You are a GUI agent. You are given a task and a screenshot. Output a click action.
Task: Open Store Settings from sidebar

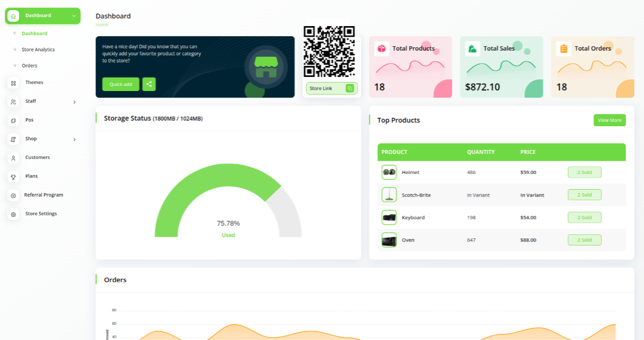click(41, 214)
